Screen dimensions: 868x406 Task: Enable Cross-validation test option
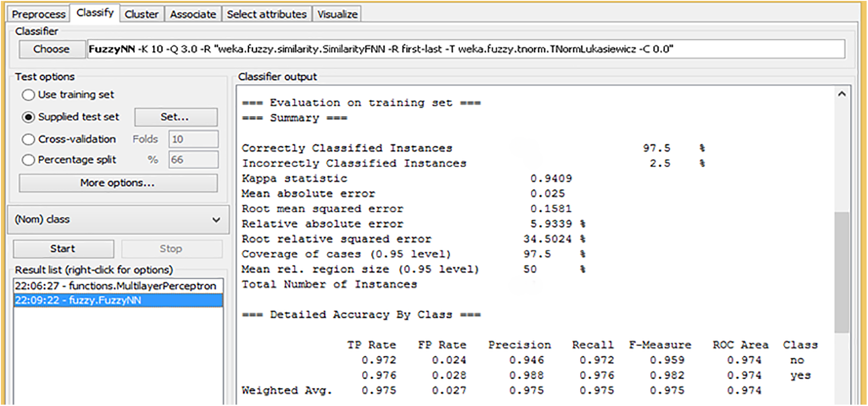pyautogui.click(x=28, y=139)
